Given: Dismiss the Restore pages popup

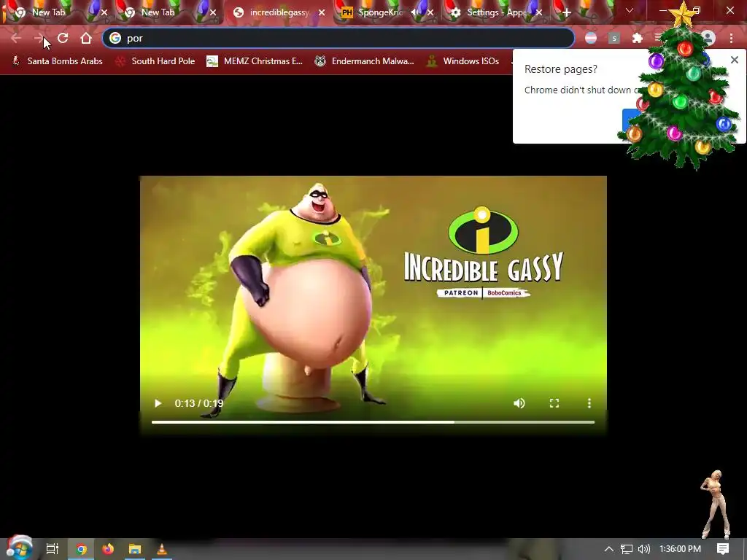Looking at the screenshot, I should coord(735,60).
